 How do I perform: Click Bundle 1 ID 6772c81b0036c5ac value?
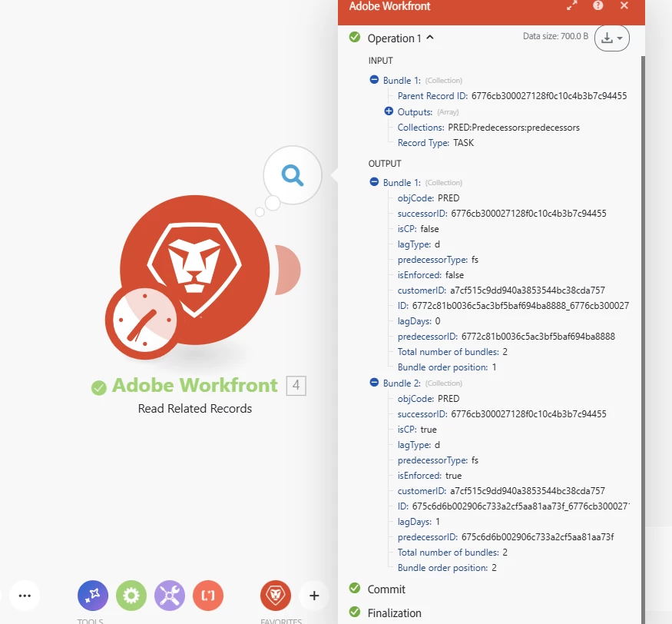521,306
